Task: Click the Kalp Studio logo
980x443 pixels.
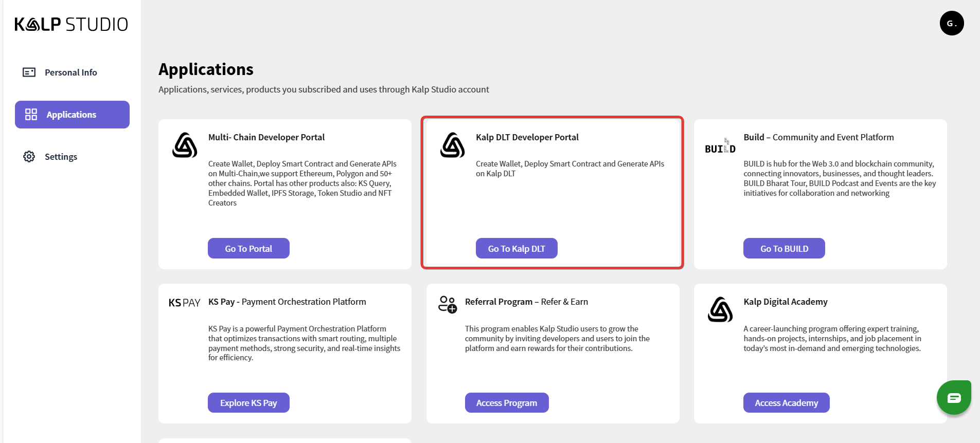Action: [71, 24]
